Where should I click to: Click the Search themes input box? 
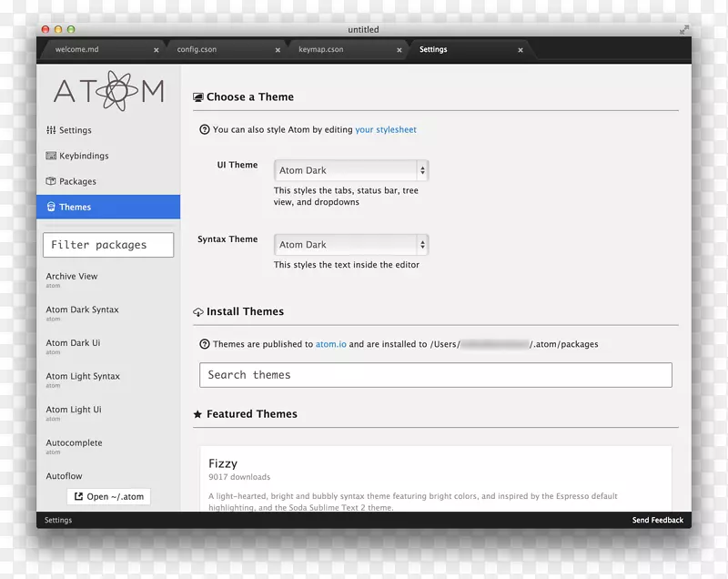click(x=435, y=374)
